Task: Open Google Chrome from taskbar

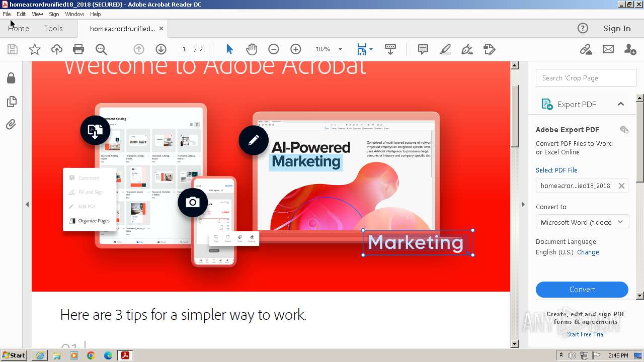Action: click(91, 355)
